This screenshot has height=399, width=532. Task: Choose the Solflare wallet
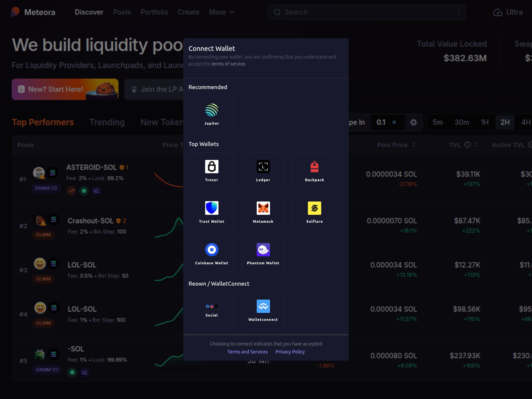coord(315,212)
